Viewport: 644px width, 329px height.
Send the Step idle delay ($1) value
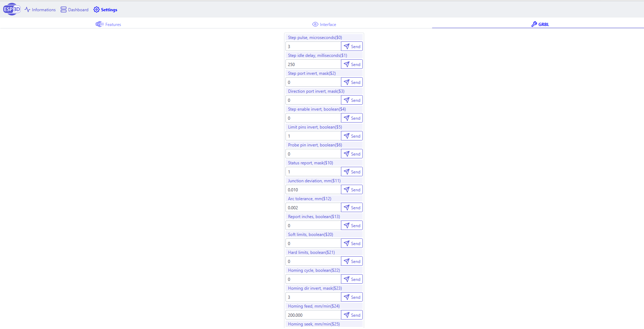click(351, 64)
